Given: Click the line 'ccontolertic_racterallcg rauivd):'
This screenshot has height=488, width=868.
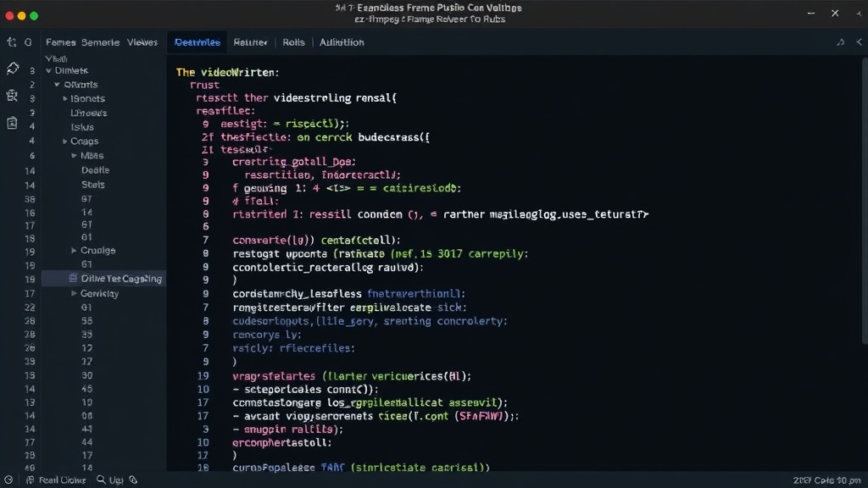Looking at the screenshot, I should 328,267.
